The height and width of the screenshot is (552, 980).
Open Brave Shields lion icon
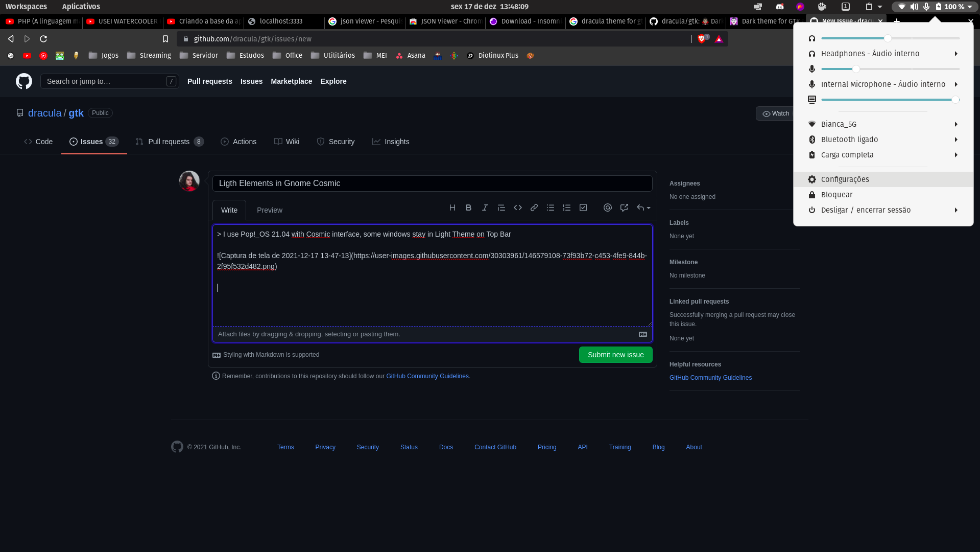coord(703,39)
